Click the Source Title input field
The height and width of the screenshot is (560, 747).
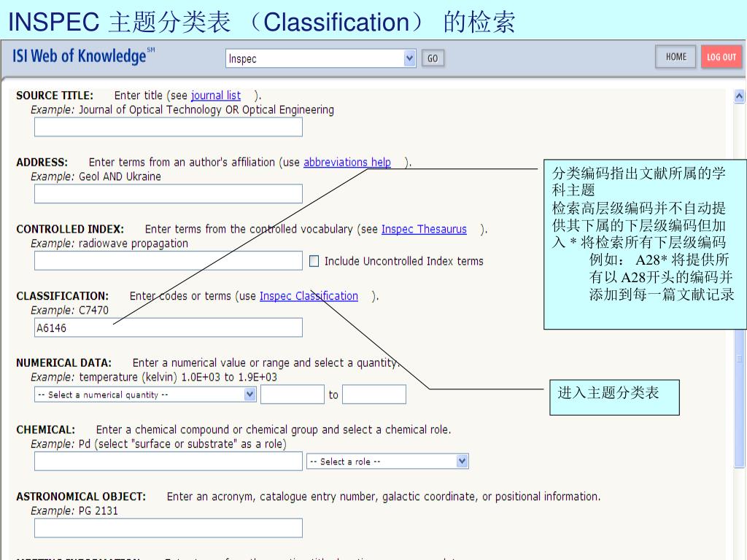point(169,127)
